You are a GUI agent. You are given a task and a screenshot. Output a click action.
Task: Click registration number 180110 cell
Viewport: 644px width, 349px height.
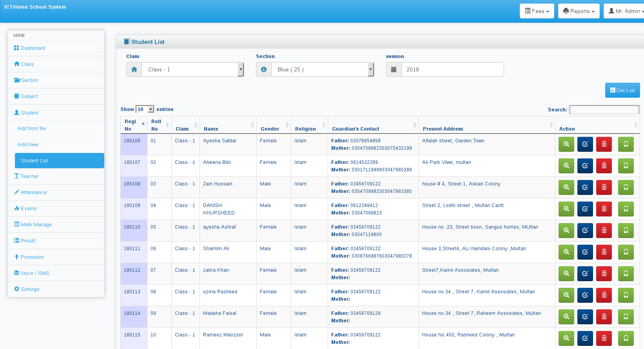click(x=134, y=231)
